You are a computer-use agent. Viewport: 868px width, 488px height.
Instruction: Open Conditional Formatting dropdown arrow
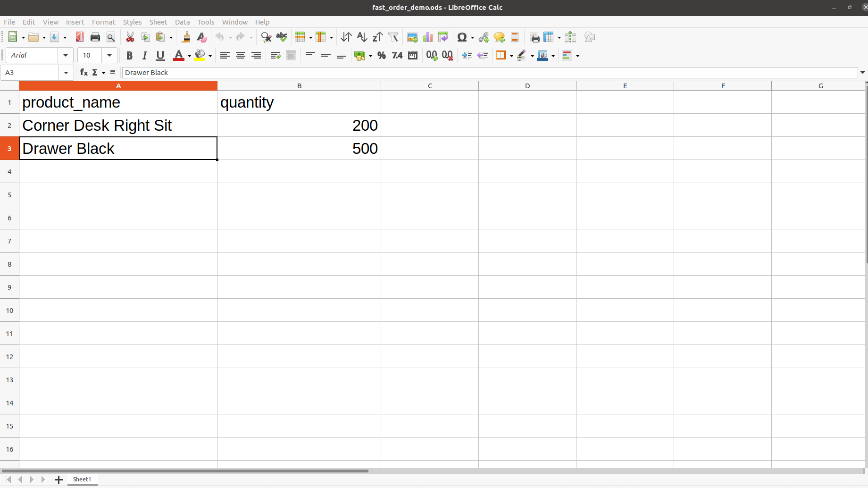click(x=578, y=56)
